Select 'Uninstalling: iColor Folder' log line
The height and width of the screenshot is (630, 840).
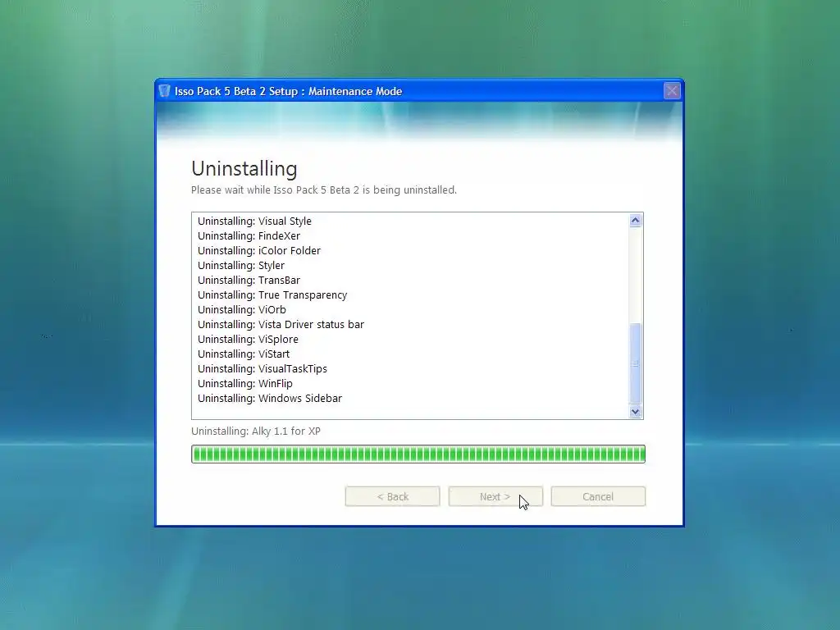click(259, 251)
